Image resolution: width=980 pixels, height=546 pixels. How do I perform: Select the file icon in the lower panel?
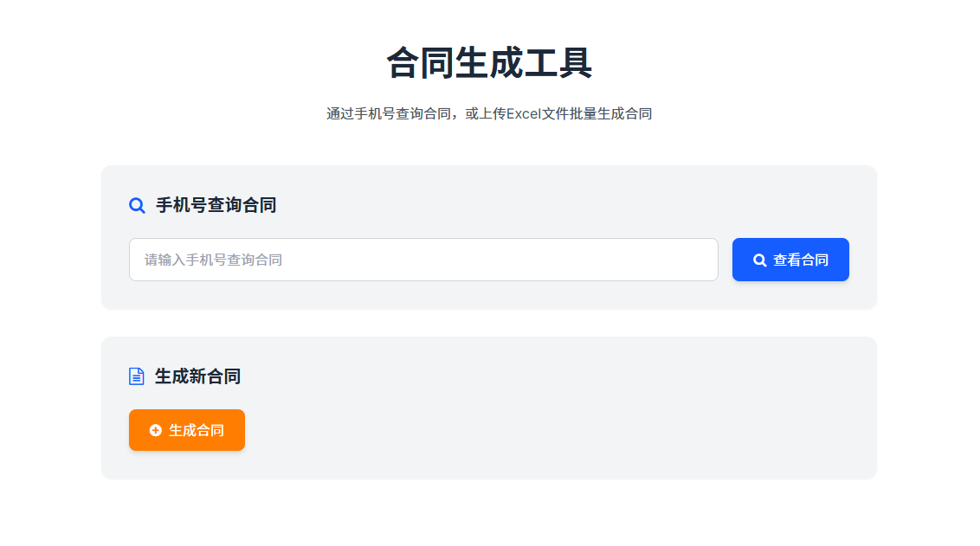click(137, 376)
